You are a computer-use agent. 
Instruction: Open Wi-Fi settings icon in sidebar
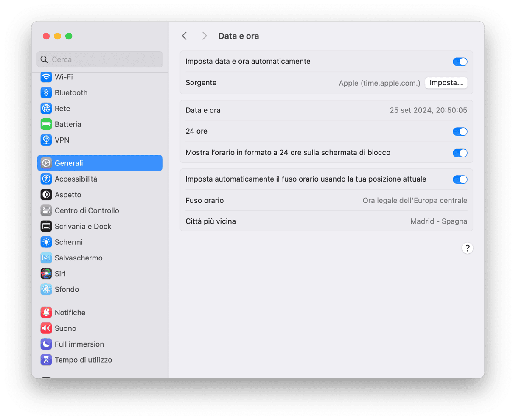[46, 77]
